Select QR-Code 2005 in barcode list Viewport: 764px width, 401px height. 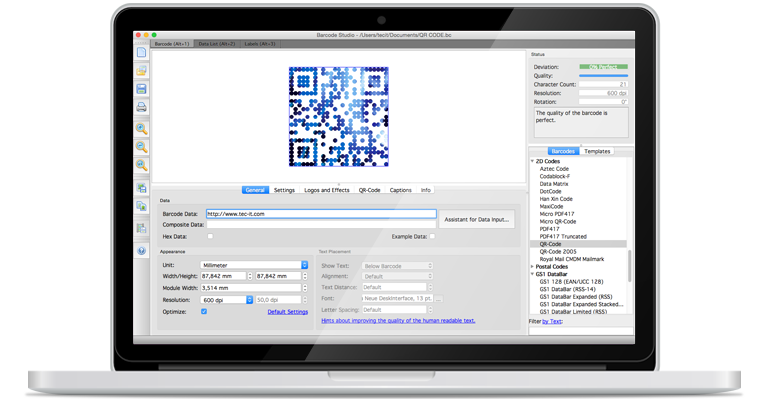coord(557,252)
